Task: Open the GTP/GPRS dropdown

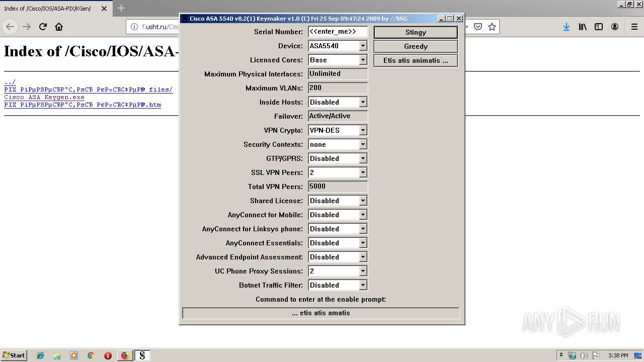Action: (363, 158)
